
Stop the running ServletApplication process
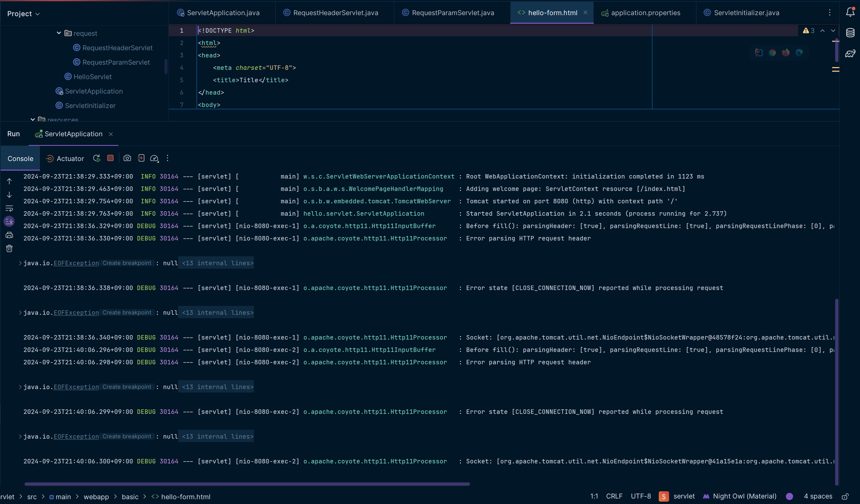click(x=110, y=158)
